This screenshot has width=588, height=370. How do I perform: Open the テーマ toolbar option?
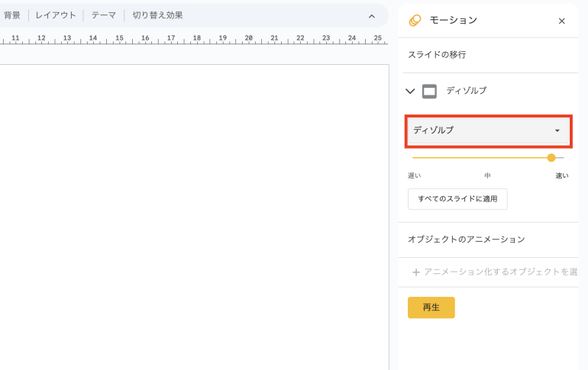pyautogui.click(x=104, y=15)
